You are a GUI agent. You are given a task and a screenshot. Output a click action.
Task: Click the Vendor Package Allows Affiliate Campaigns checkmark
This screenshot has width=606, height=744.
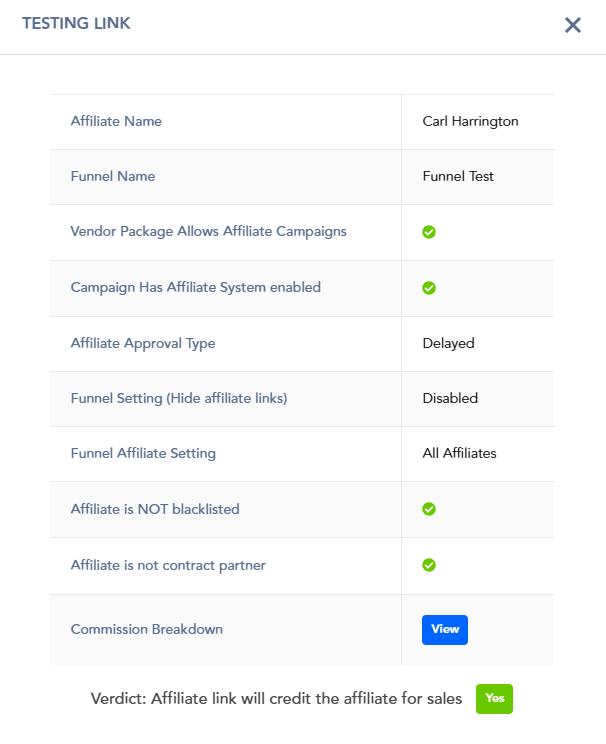pyautogui.click(x=429, y=232)
